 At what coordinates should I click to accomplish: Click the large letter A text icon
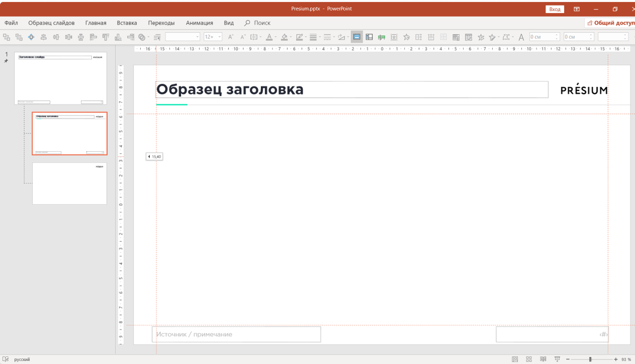pyautogui.click(x=521, y=37)
